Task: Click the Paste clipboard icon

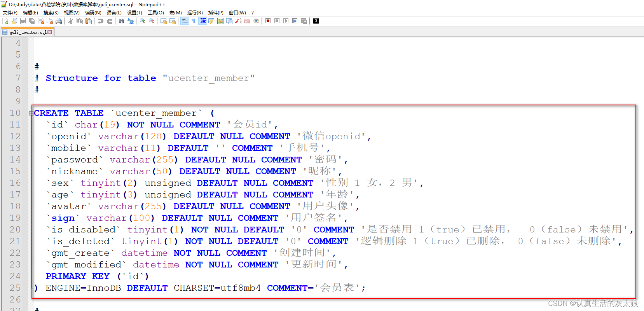Action: (89, 21)
